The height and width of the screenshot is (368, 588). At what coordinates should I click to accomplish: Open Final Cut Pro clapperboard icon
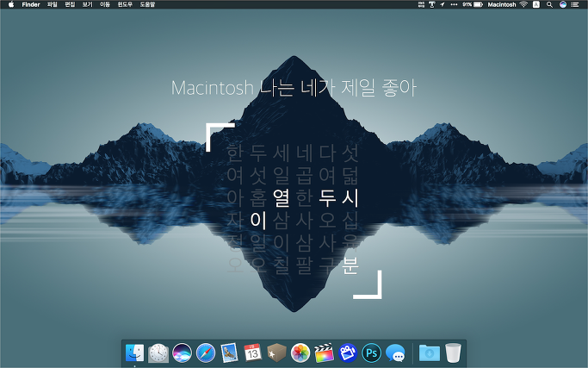point(324,353)
